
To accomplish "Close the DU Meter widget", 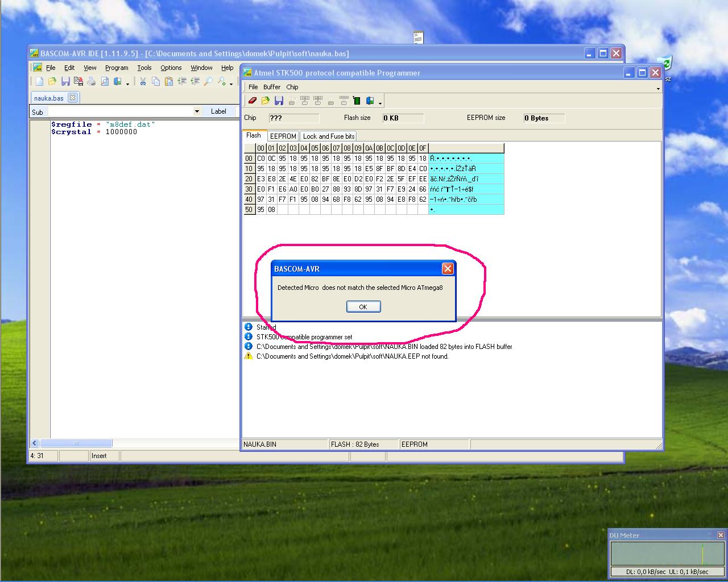I will (x=721, y=535).
